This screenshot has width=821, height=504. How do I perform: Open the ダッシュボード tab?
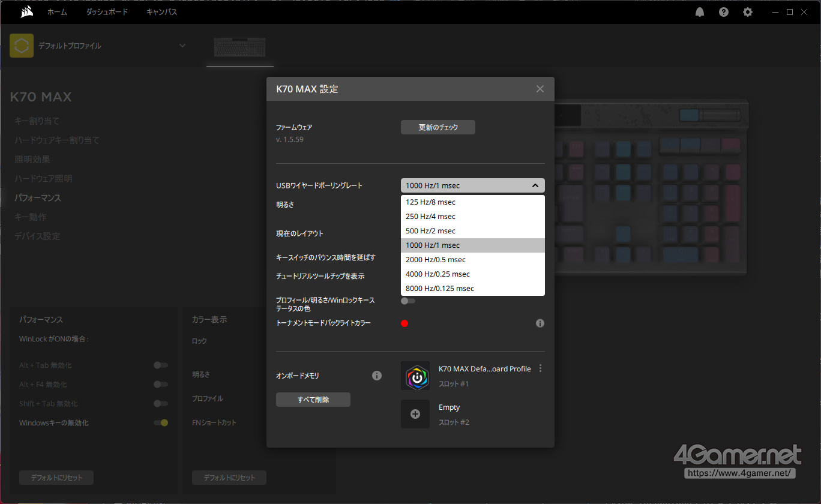[107, 12]
